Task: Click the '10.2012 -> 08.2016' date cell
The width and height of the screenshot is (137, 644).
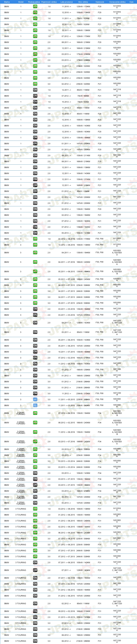Action: tap(67, 245)
